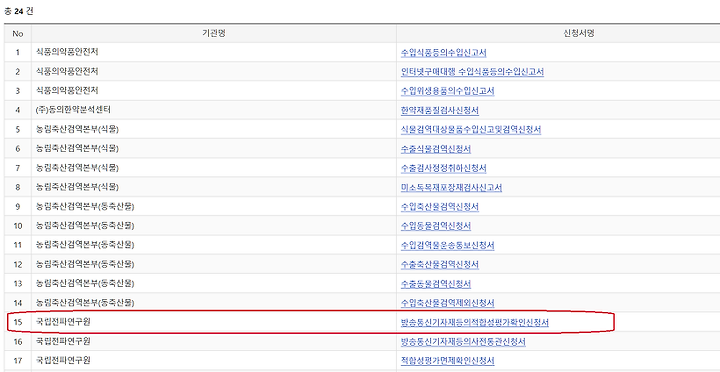720x372 pixels.
Task: Open the 수출축산물검역신청서 link
Action: point(440,265)
